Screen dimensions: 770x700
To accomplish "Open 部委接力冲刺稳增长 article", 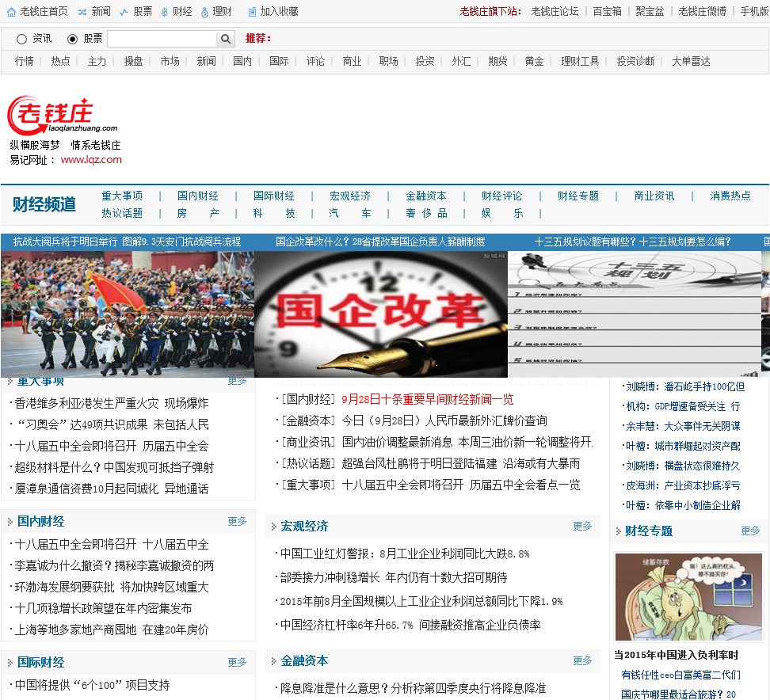I will pyautogui.click(x=394, y=578).
